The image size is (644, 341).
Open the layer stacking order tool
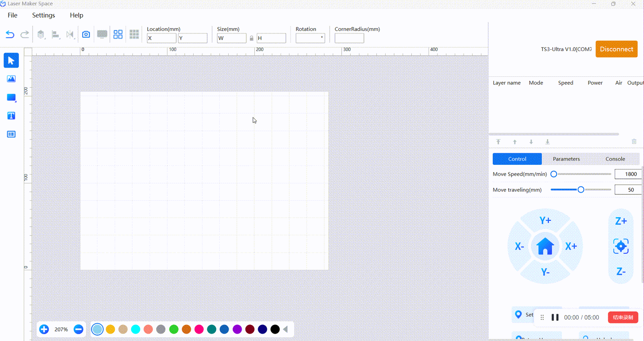click(x=41, y=35)
